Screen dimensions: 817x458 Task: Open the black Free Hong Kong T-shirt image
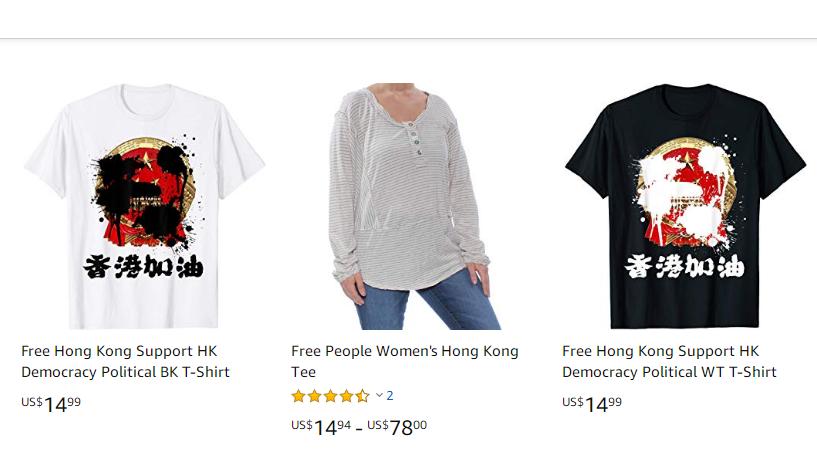point(686,206)
